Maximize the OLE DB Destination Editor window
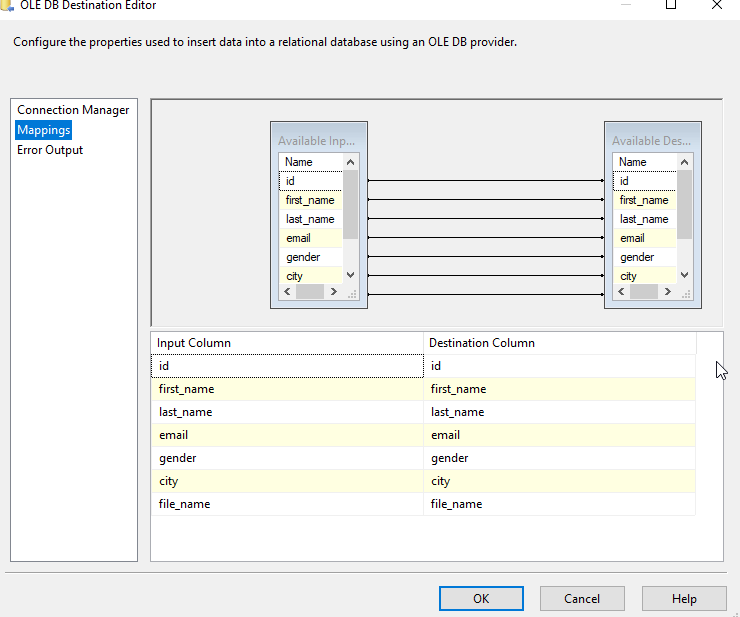The image size is (740, 617). [671, 5]
